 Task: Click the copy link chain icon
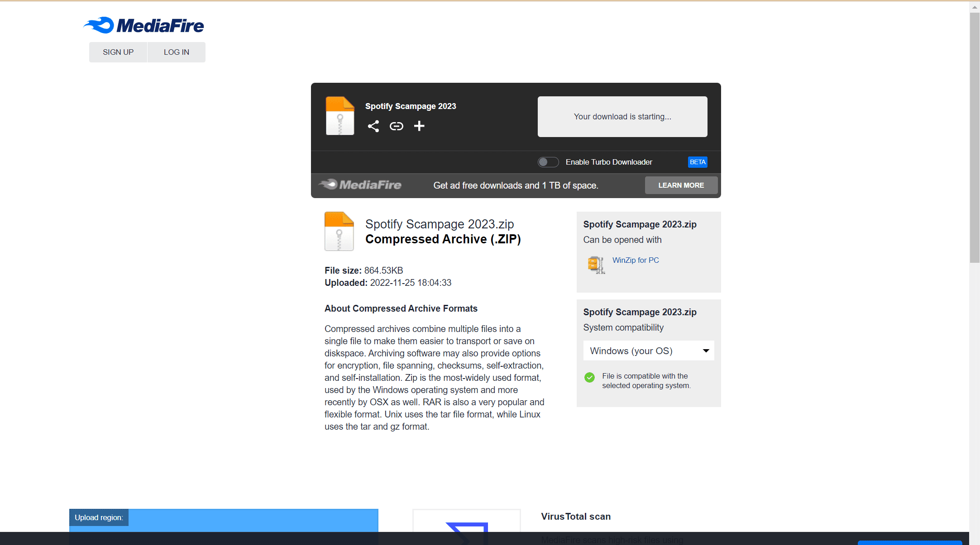396,126
